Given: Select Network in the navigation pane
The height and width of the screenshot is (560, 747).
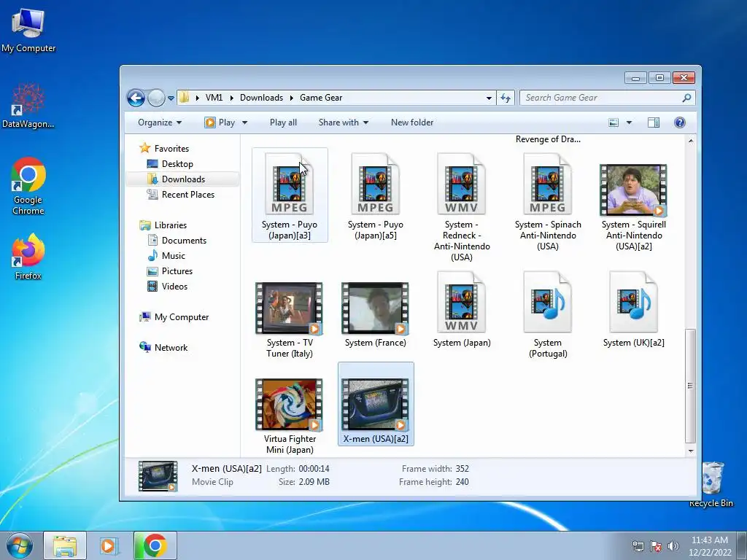Looking at the screenshot, I should (x=164, y=348).
